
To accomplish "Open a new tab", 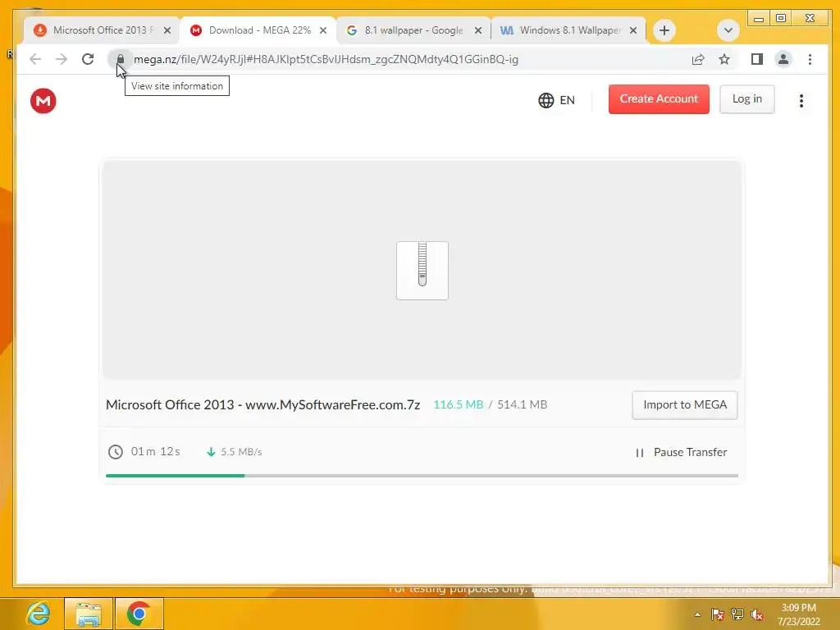I will tap(664, 30).
